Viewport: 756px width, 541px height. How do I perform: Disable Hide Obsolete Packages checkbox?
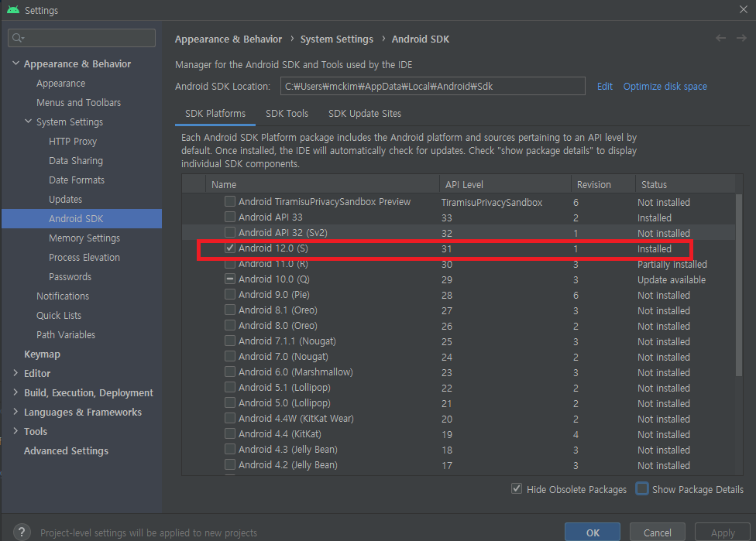pos(517,489)
